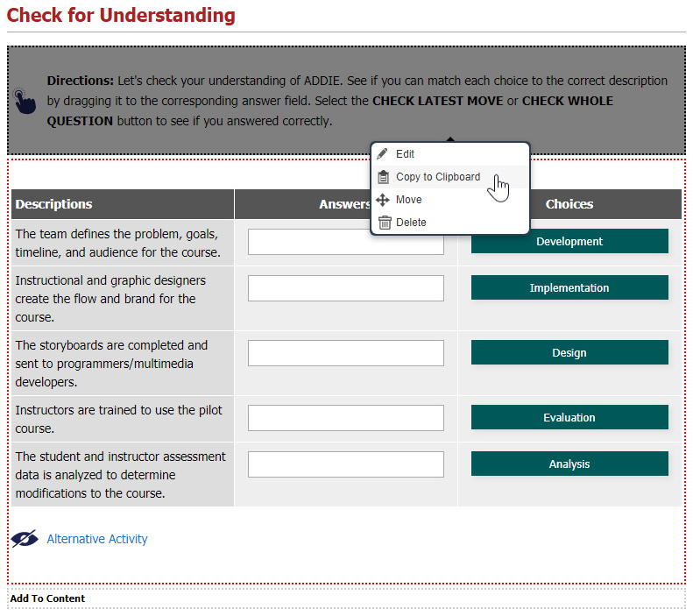
Task: Click the Check for Understanding heading
Action: (x=121, y=15)
